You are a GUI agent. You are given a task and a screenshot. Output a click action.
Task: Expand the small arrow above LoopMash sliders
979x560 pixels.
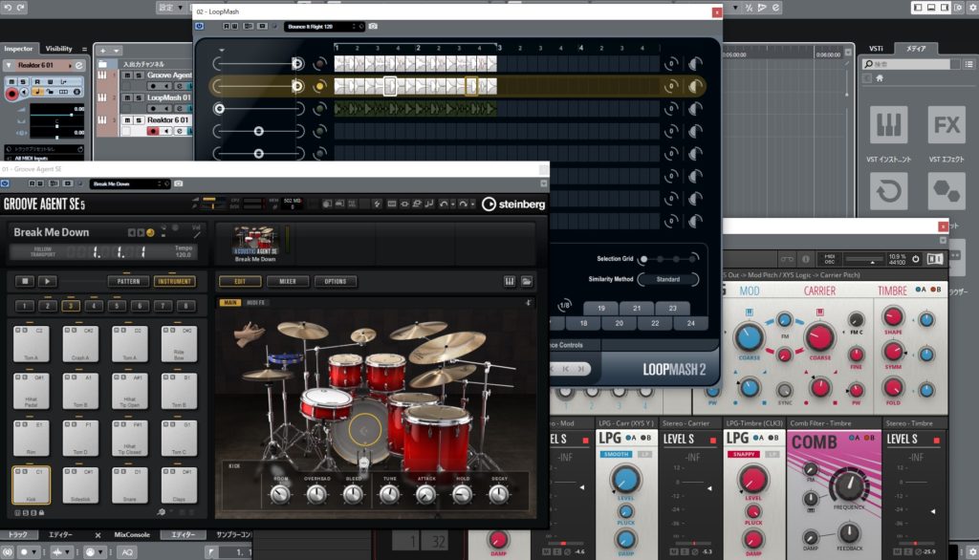(221, 50)
